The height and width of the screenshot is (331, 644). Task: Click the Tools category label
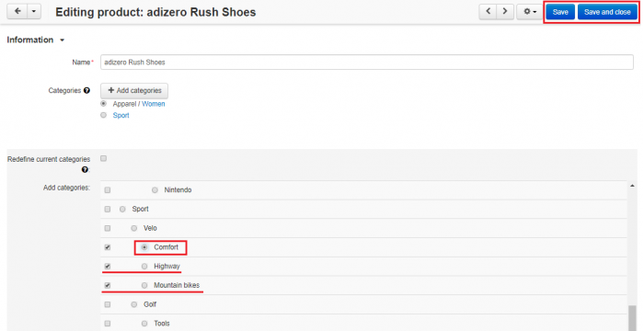162,324
